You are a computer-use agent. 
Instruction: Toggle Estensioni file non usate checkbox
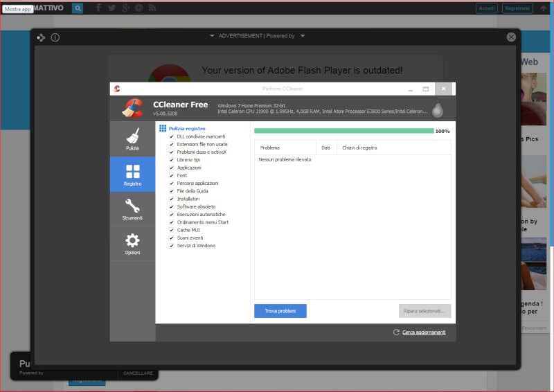click(171, 144)
